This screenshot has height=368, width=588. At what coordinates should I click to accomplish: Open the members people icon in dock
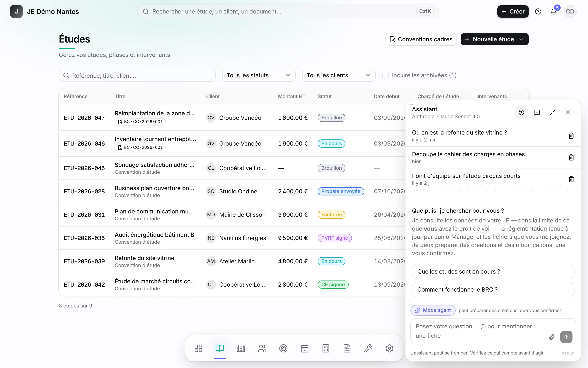click(x=262, y=348)
